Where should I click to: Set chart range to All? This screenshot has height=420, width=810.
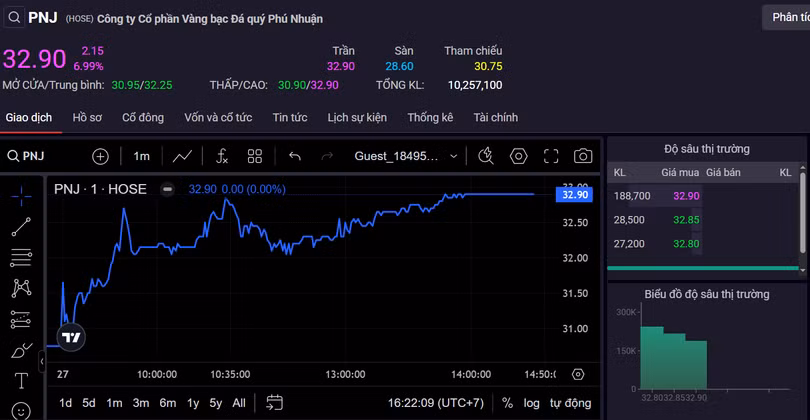pos(239,403)
